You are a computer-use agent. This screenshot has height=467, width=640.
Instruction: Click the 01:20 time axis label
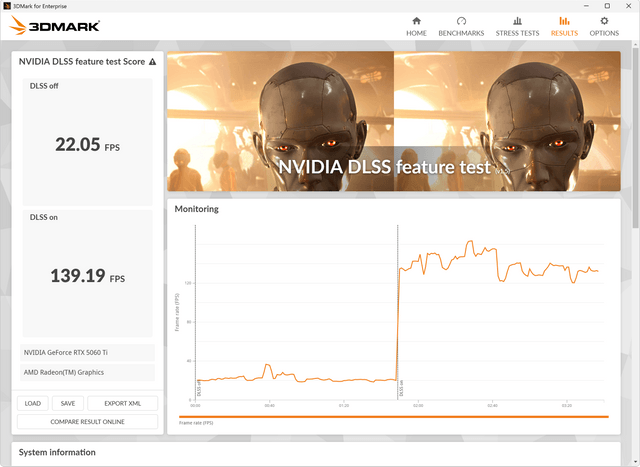tap(344, 406)
